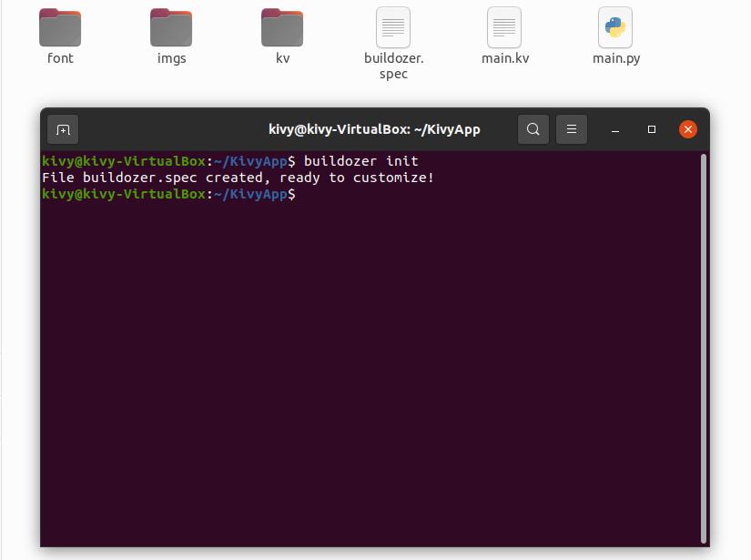Select the font folder label

click(x=59, y=57)
